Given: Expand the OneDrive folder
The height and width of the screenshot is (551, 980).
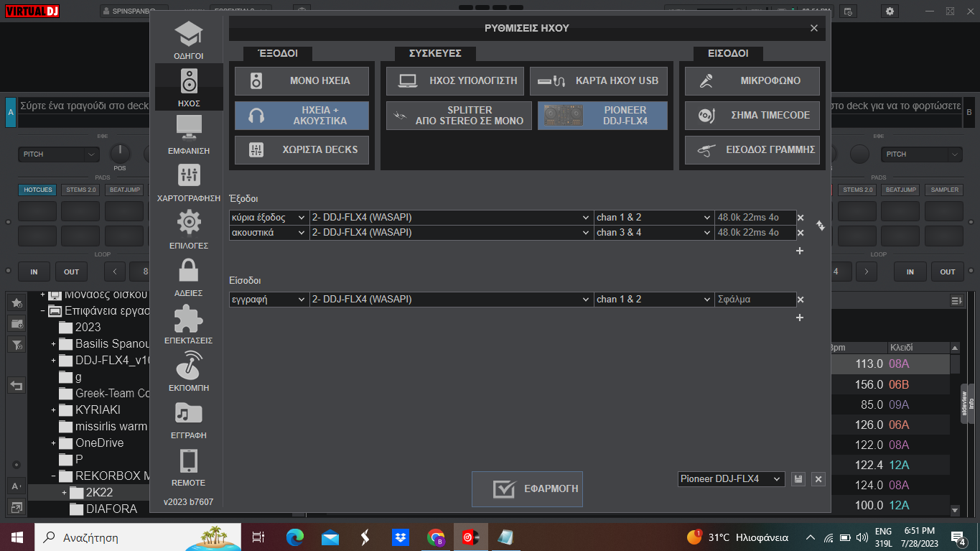Looking at the screenshot, I should [x=53, y=443].
